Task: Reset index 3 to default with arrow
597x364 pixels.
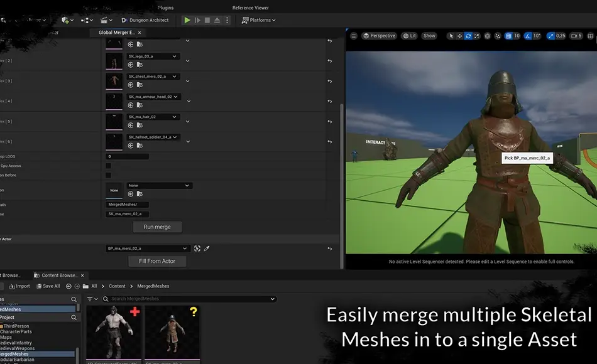Action: [330, 81]
